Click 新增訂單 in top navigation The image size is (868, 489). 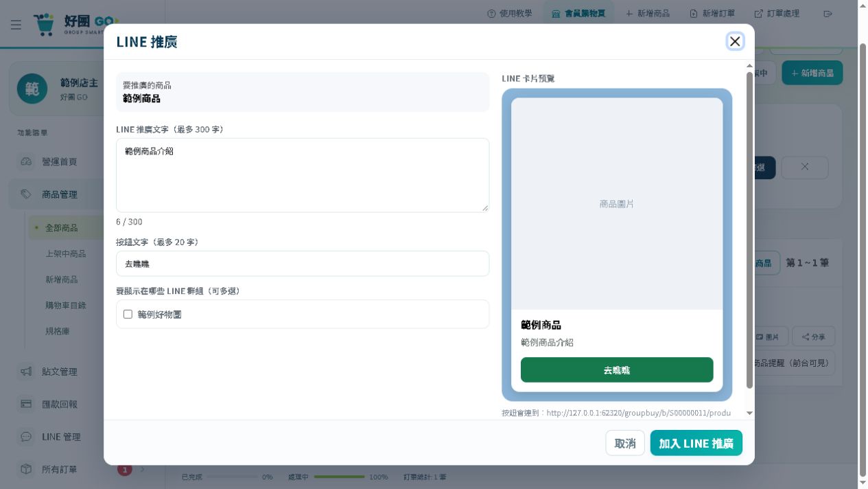coord(712,13)
